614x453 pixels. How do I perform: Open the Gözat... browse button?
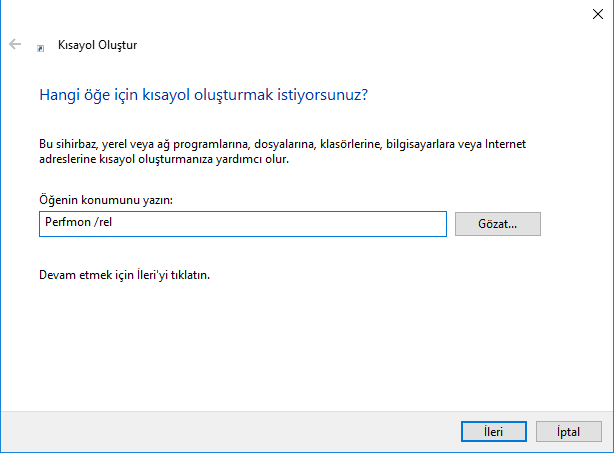click(498, 224)
